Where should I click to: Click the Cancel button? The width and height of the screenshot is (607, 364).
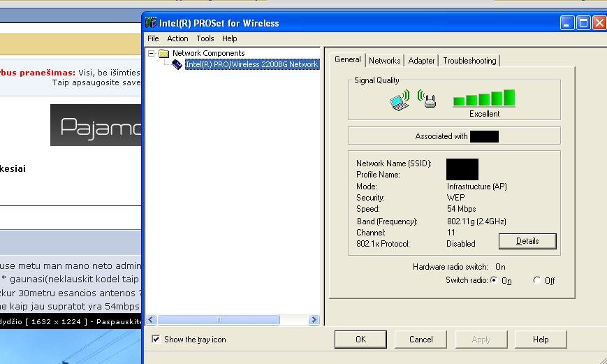point(420,340)
